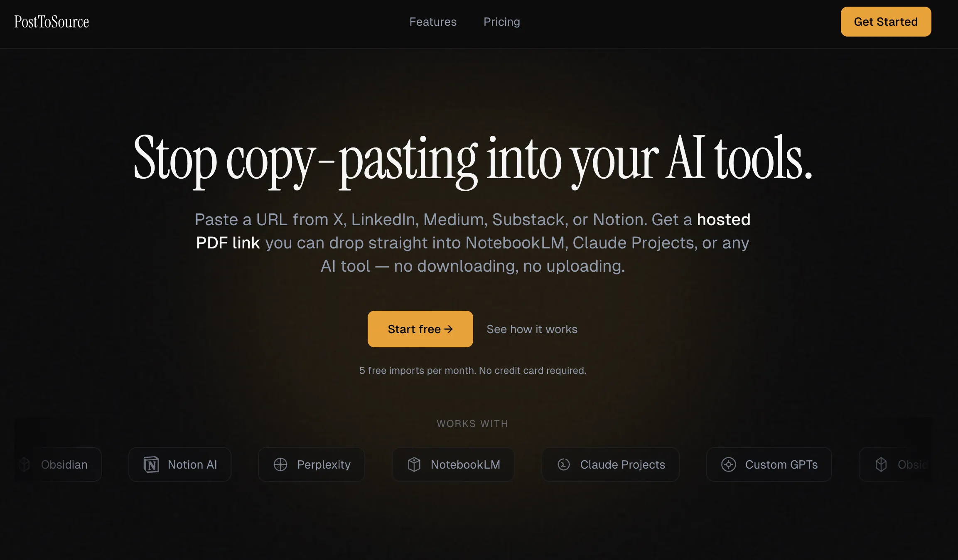
Task: Click the Works With heading
Action: coord(472,424)
